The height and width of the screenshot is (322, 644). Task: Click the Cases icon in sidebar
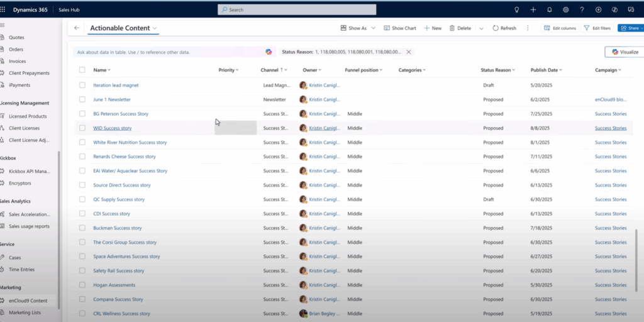coord(2,257)
